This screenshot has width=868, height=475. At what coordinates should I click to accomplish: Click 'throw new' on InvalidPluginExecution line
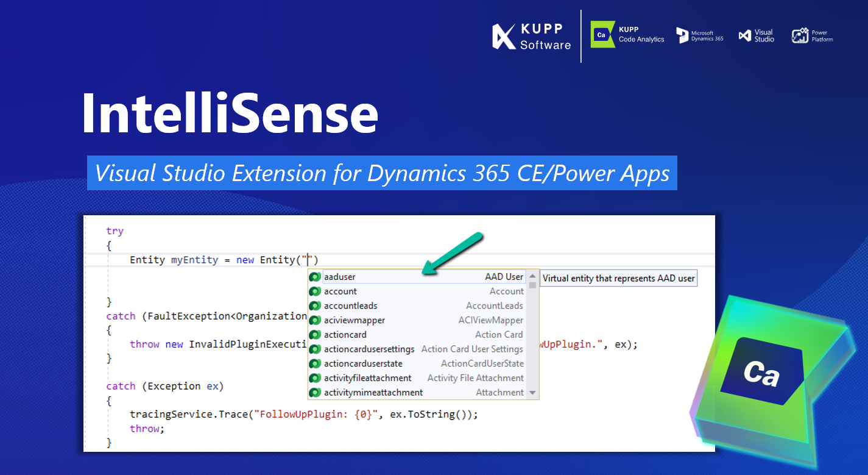[157, 344]
